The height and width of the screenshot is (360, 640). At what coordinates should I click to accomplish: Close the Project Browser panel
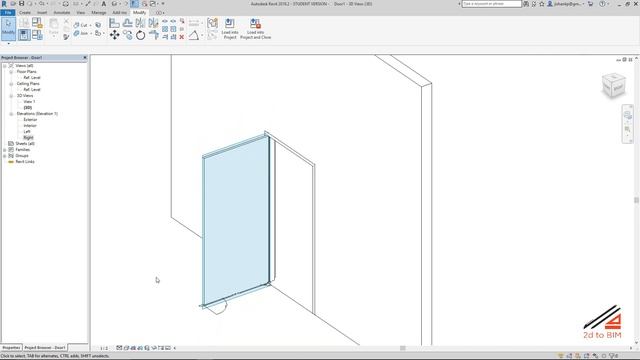(85, 58)
